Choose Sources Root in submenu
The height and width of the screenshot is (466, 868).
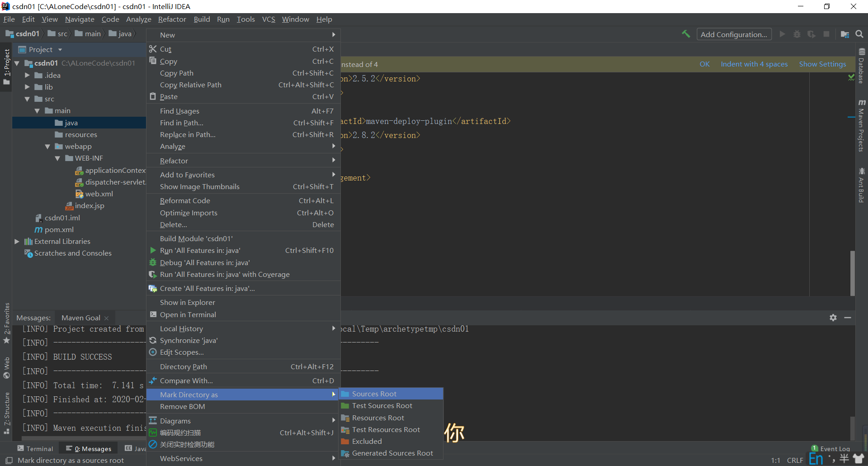(x=391, y=394)
